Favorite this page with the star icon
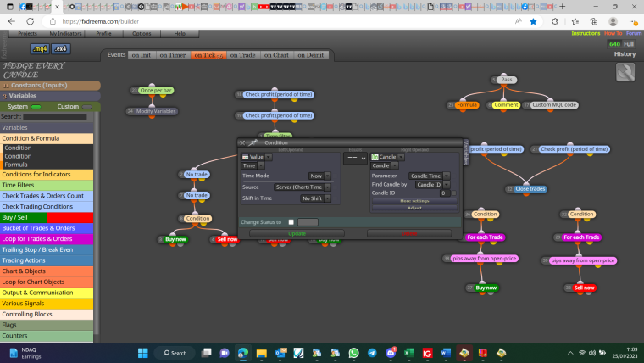This screenshot has width=644, height=363. pyautogui.click(x=533, y=21)
